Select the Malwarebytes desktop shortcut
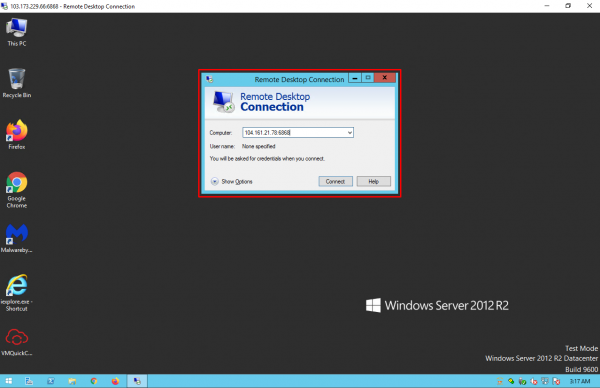This screenshot has height=388, width=600. pyautogui.click(x=17, y=238)
